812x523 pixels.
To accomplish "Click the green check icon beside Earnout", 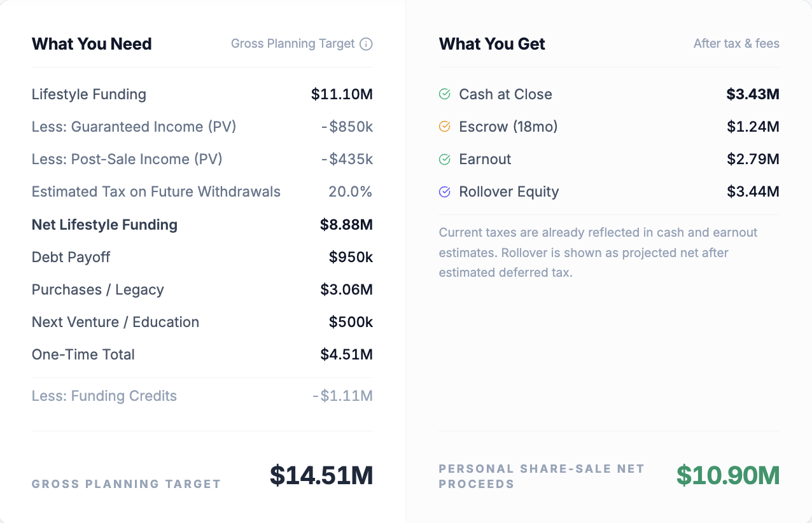I will pyautogui.click(x=444, y=159).
